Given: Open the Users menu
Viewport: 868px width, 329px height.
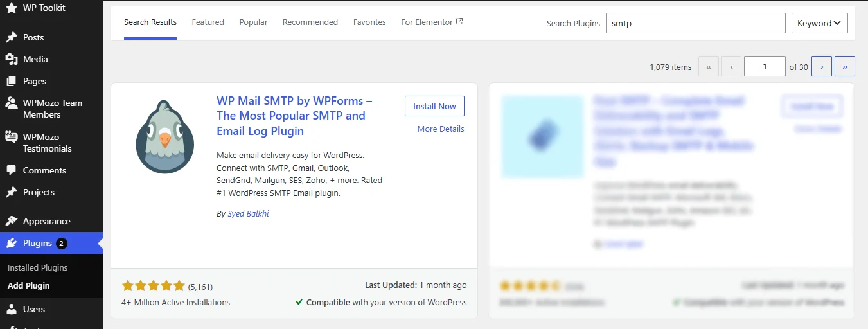Looking at the screenshot, I should [51, 309].
